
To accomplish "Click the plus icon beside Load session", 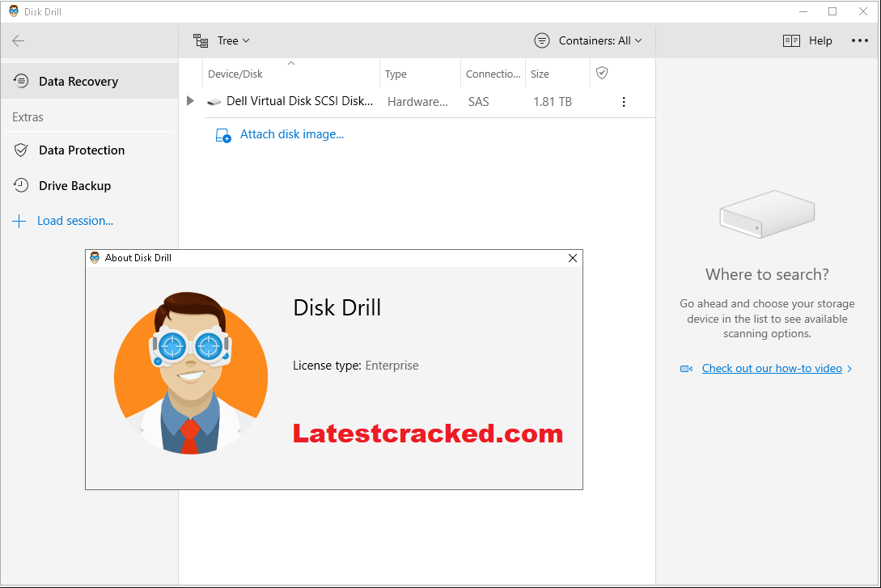I will coord(19,221).
